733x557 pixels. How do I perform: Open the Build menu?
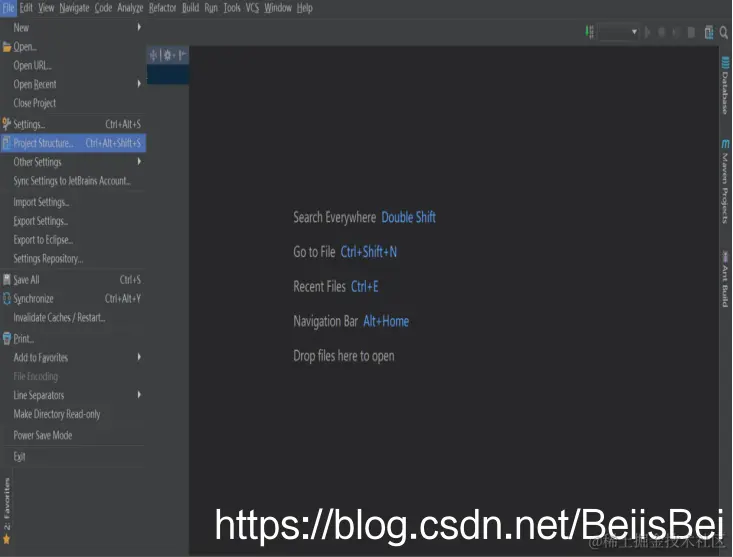tap(191, 8)
